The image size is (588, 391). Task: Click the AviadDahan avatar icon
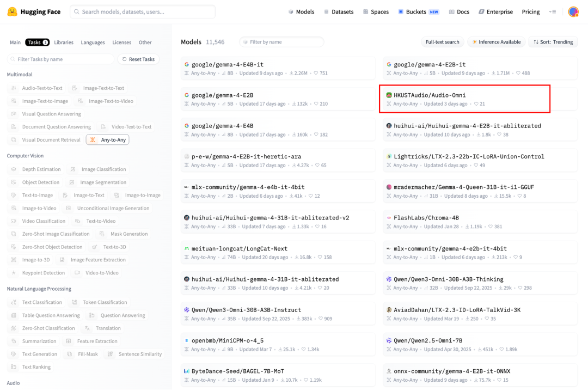coord(389,310)
